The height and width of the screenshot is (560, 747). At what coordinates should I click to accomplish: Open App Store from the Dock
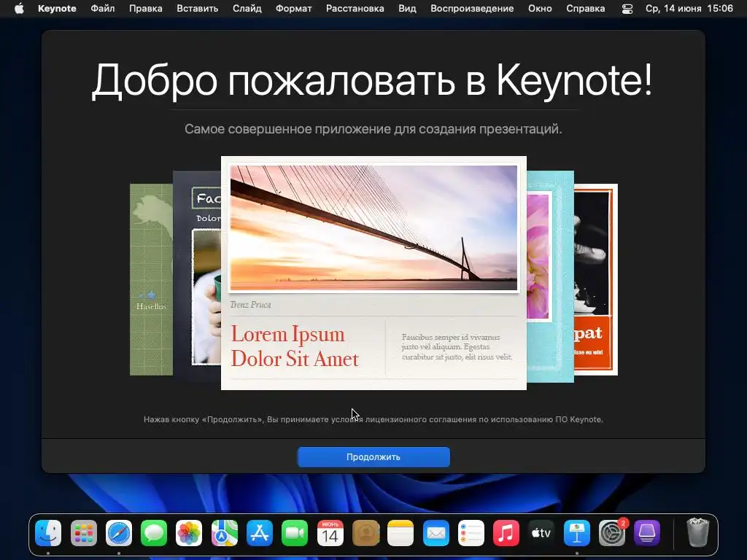(260, 533)
